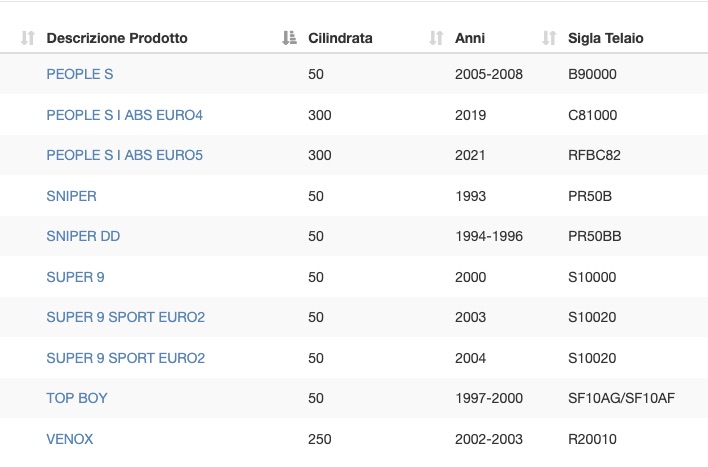The height and width of the screenshot is (467, 708).
Task: Select the row with frame code RFBC82
Action: point(354,155)
